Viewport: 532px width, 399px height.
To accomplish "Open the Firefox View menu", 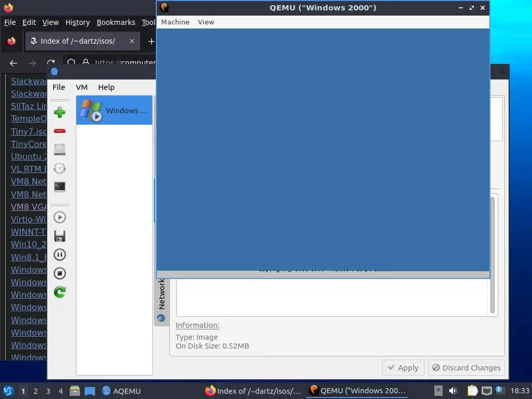I will [50, 22].
